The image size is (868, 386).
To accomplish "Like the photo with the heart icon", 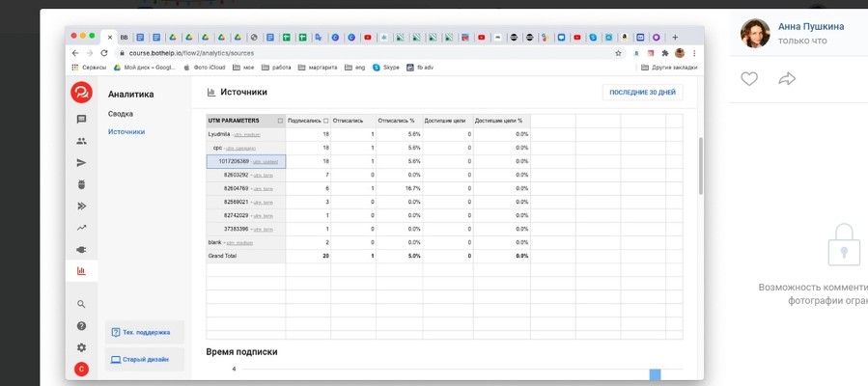I will (749, 79).
